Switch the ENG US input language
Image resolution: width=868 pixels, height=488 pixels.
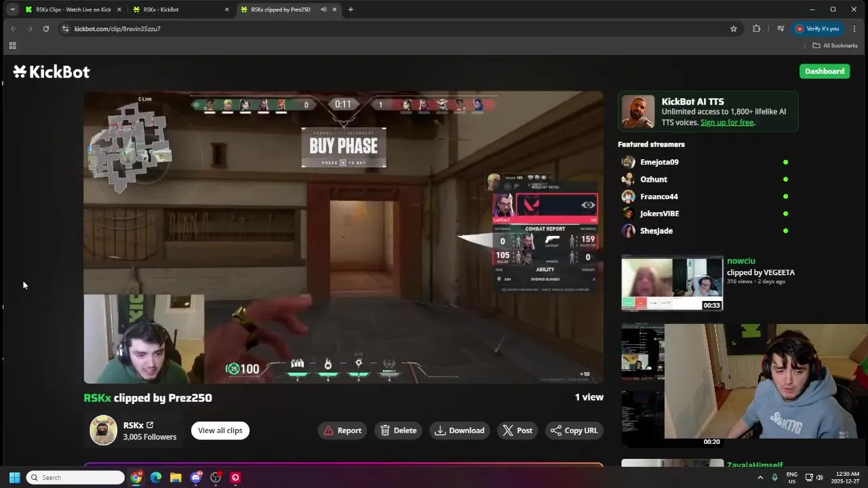(x=791, y=478)
